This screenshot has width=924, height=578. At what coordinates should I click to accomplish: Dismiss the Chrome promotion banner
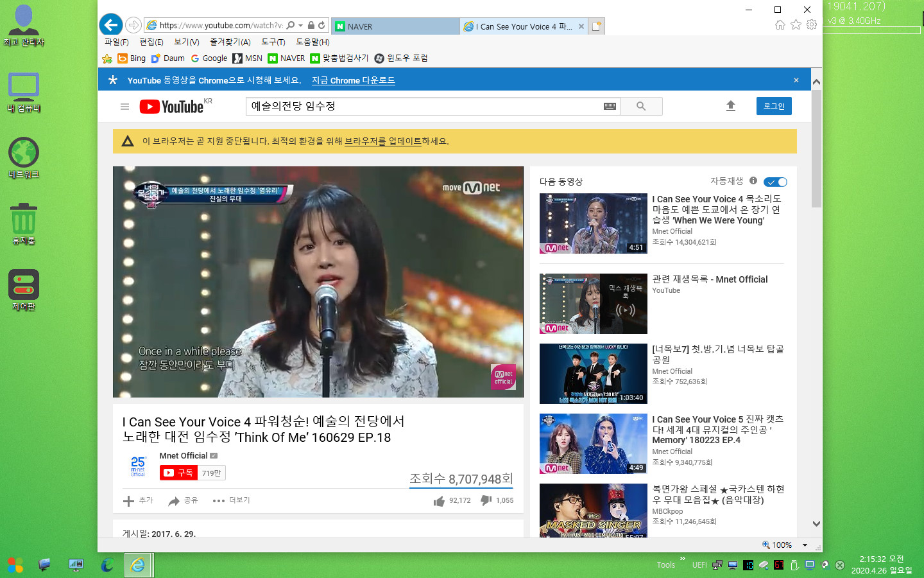coord(796,80)
